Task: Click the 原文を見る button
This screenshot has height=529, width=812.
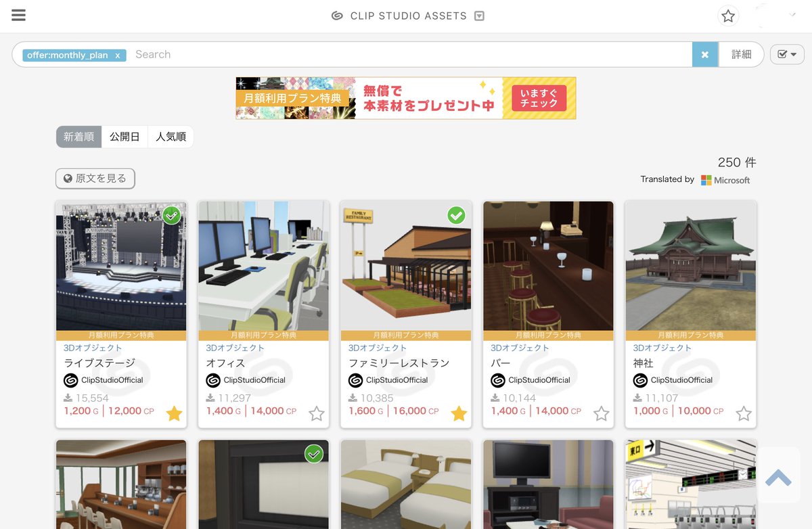Action: pos(95,179)
